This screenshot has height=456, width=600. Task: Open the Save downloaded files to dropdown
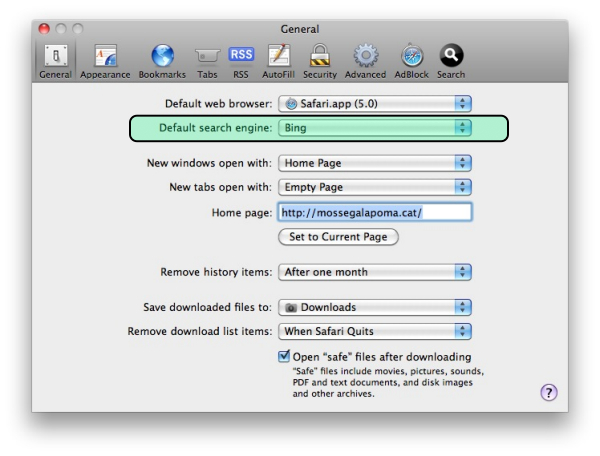click(375, 307)
